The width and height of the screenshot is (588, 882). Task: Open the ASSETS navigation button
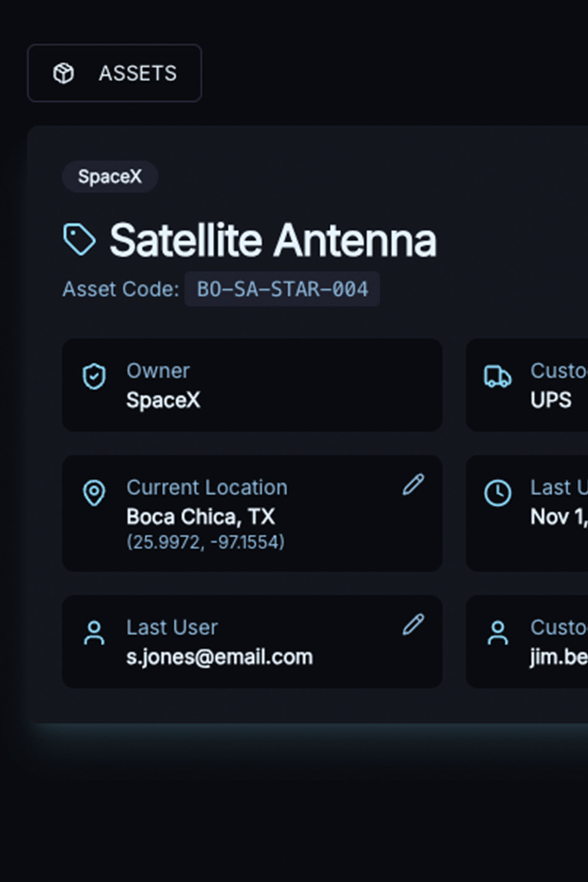point(114,73)
